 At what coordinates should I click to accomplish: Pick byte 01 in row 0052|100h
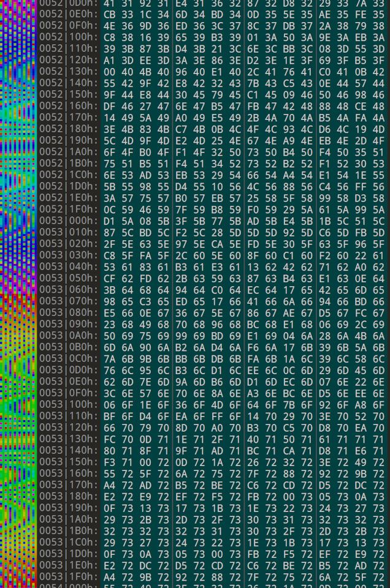coord(253,37)
